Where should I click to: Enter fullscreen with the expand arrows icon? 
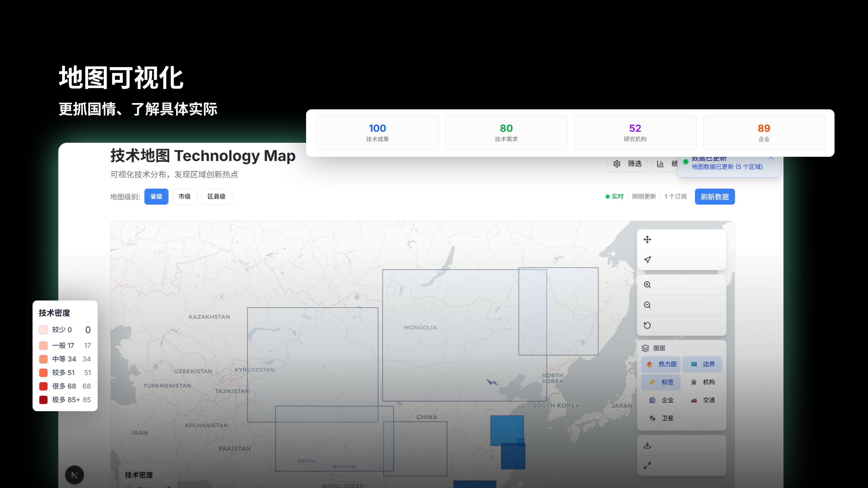(647, 465)
